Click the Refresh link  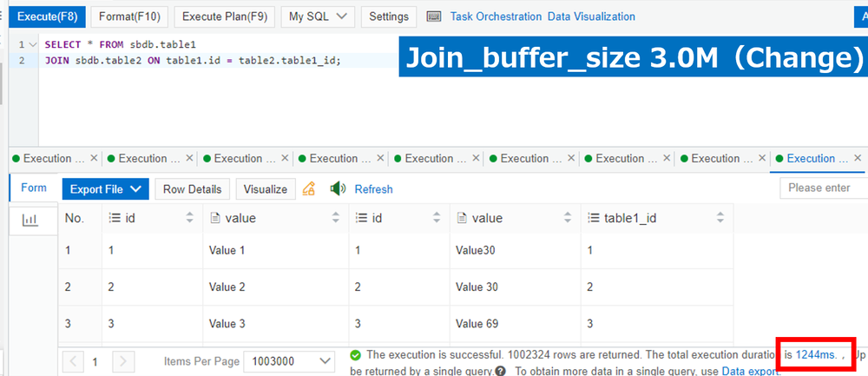373,189
